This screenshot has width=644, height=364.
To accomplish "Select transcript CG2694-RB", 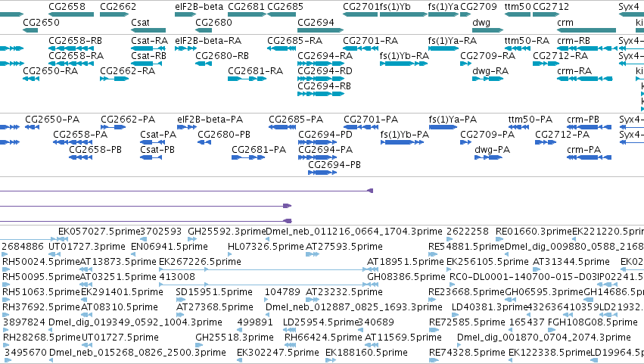I will pyautogui.click(x=320, y=94).
